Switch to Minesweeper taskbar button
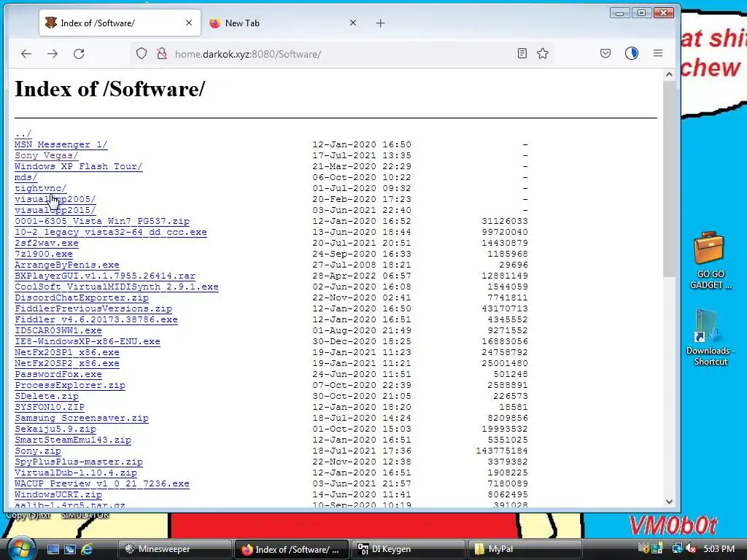747x560 pixels. point(175,549)
